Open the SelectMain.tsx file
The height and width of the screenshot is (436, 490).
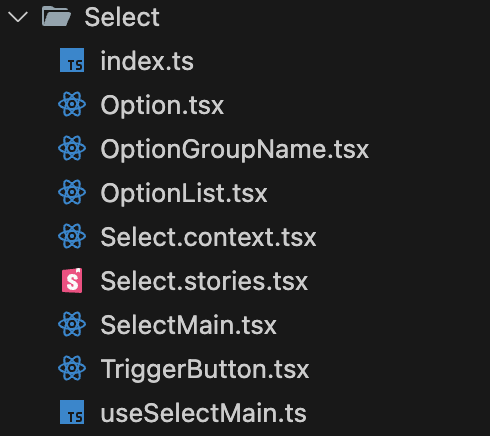point(189,325)
